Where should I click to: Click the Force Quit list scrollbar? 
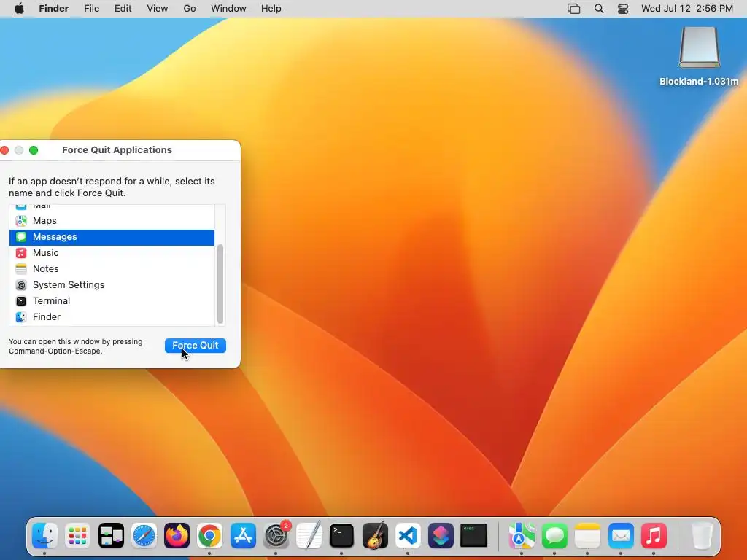click(x=220, y=284)
